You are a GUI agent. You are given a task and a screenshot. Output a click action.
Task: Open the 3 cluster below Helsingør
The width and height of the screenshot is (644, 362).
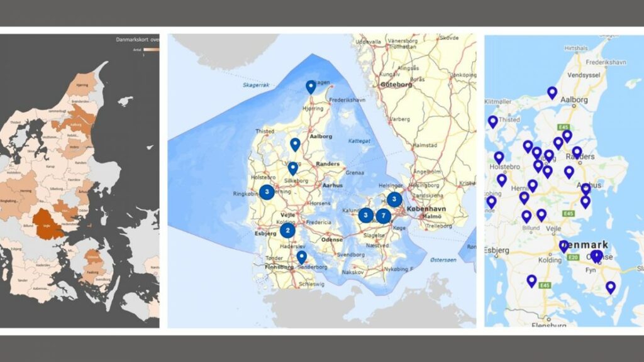coord(394,200)
